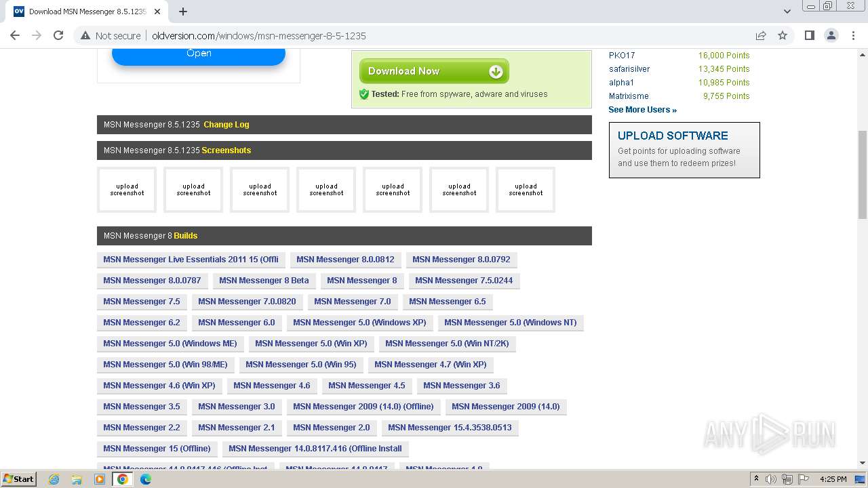
Task: Select MSN Messenger 2009 (14.0) (Offline) build
Action: tap(363, 407)
